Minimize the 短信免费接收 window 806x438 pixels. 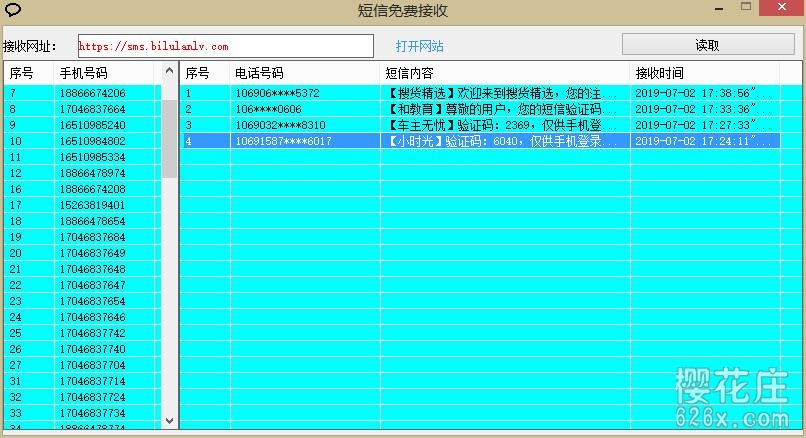[719, 8]
